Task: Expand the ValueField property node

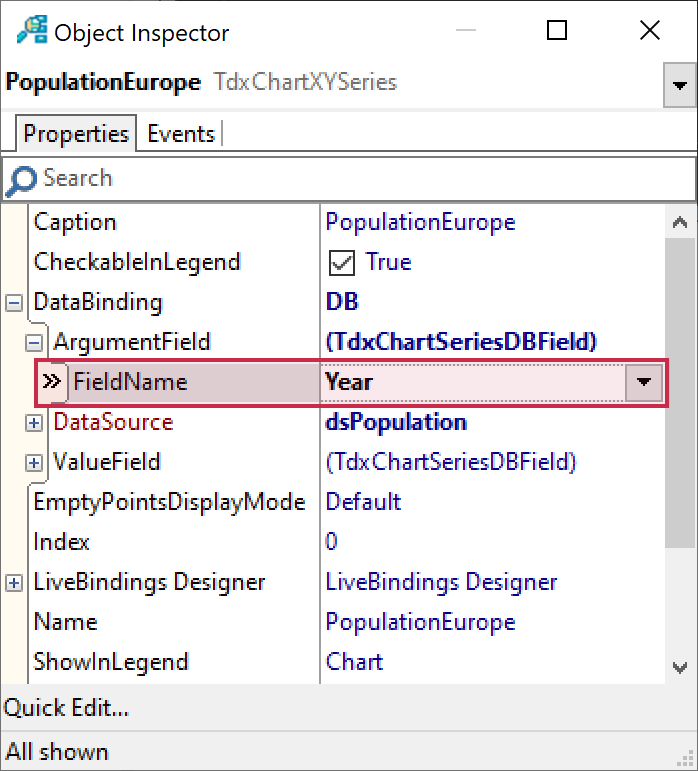Action: tap(34, 462)
